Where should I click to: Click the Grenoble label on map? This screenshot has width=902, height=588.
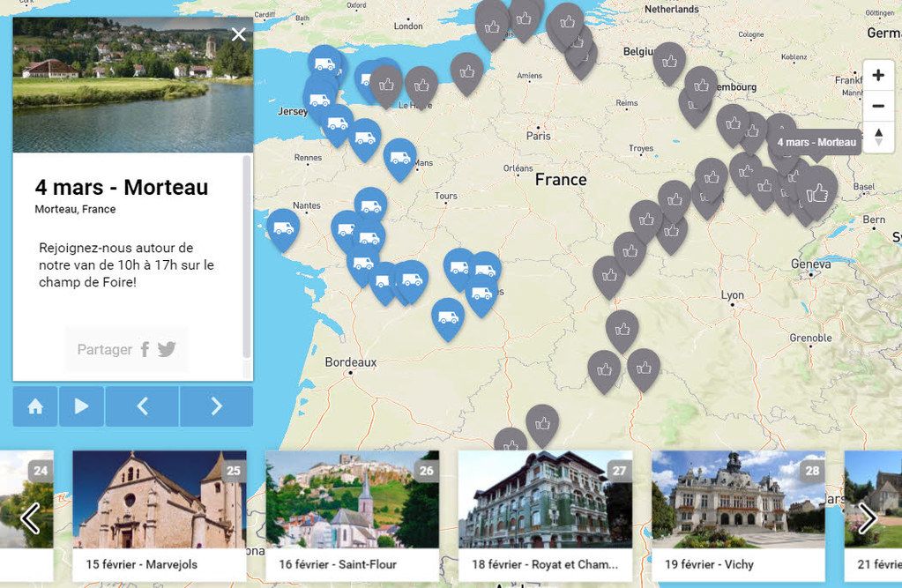(810, 338)
